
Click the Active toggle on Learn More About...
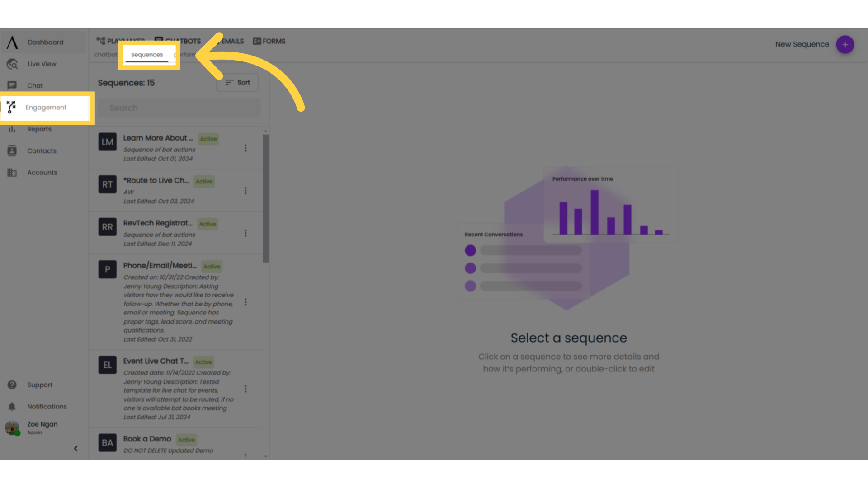(208, 138)
